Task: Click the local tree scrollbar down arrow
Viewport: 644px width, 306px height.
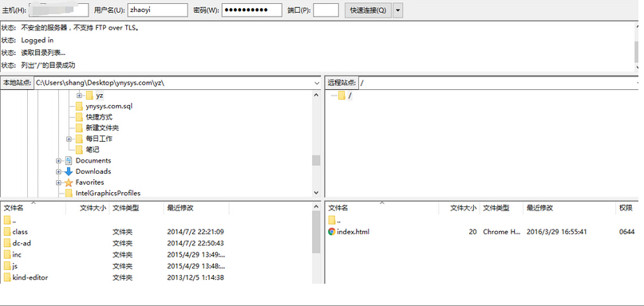Action: (x=316, y=192)
